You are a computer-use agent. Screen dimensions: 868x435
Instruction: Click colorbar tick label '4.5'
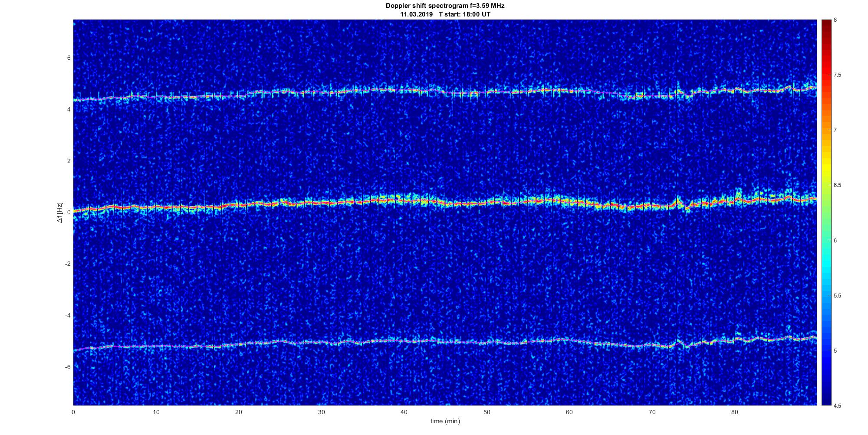click(x=837, y=406)
